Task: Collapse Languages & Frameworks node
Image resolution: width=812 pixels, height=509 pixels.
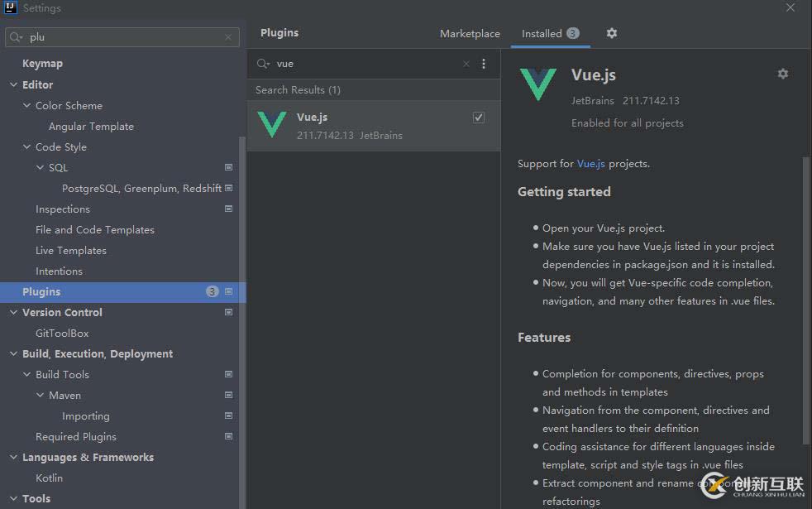Action: click(x=13, y=457)
